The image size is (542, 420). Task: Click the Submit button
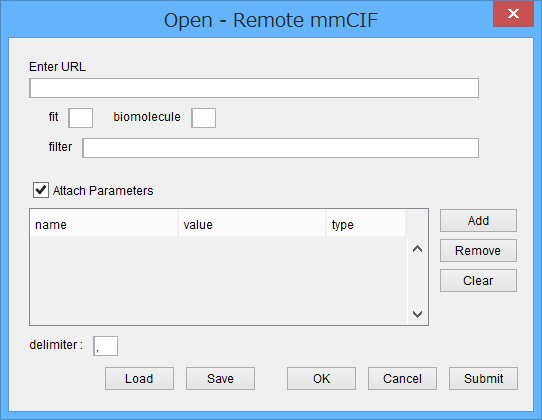(x=484, y=379)
